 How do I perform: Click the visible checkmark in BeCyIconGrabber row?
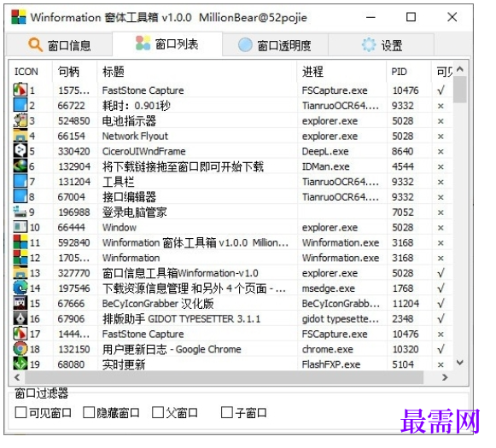coord(441,304)
